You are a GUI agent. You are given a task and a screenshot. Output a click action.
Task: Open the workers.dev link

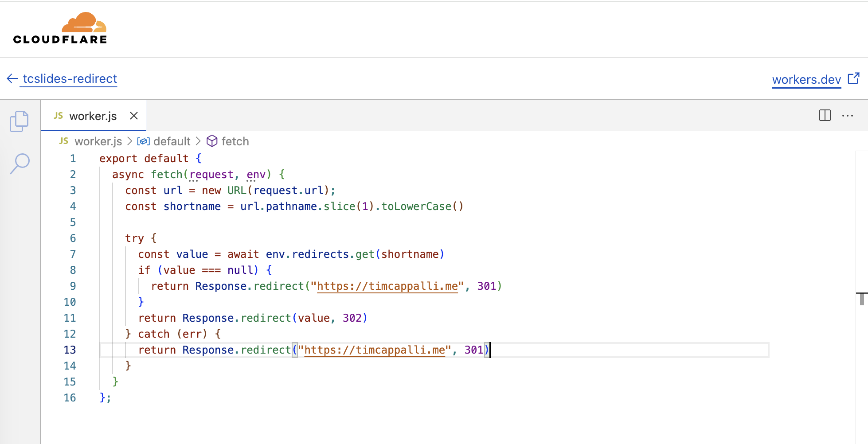[807, 79]
